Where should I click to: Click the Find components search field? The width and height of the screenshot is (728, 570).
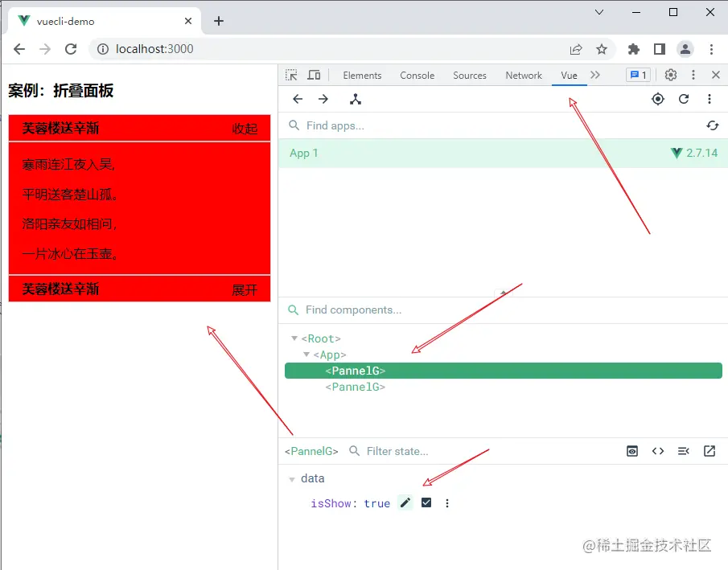(504, 310)
